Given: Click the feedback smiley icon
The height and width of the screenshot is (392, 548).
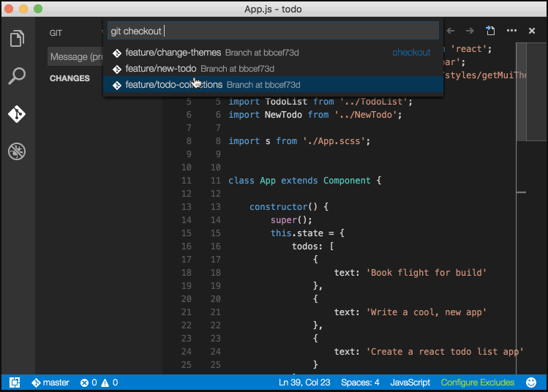Looking at the screenshot, I should (531, 382).
